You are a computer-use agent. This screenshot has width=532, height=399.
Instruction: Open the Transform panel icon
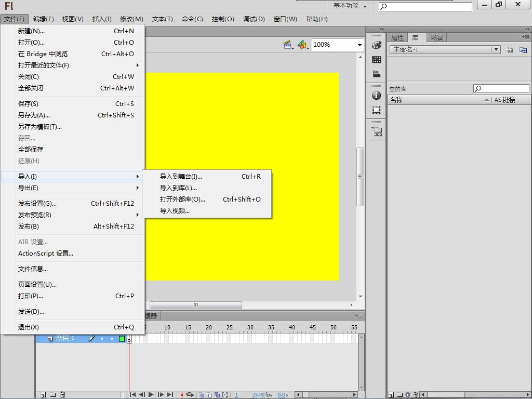[377, 110]
